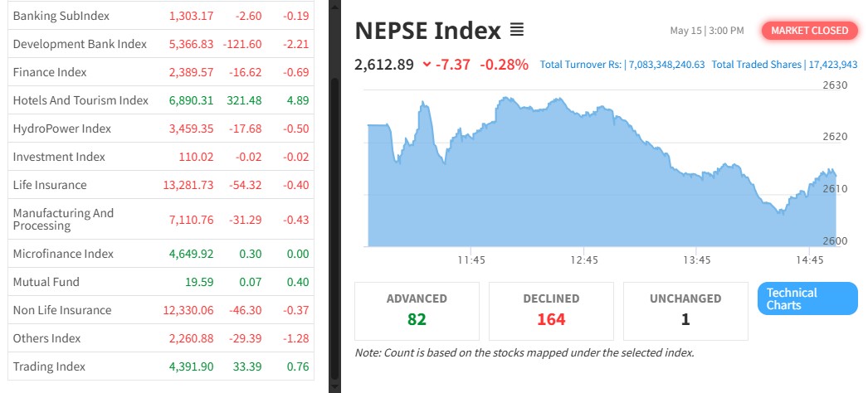868x393 pixels.
Task: Click the Advanced stocks count card
Action: 417,310
